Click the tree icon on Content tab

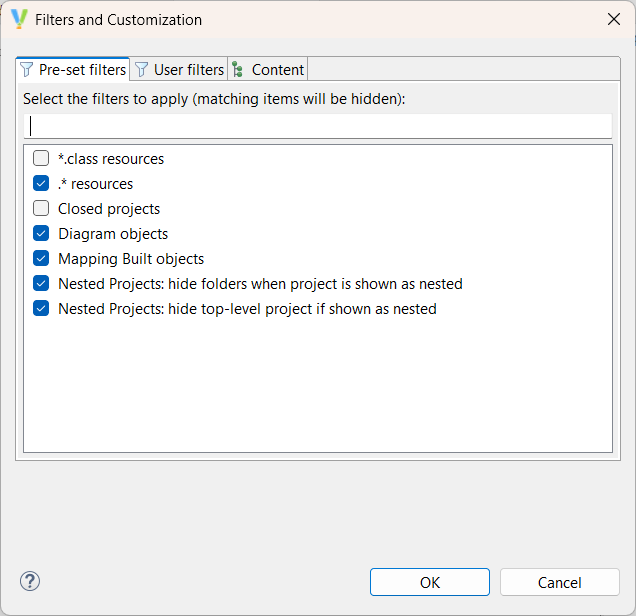pos(238,70)
